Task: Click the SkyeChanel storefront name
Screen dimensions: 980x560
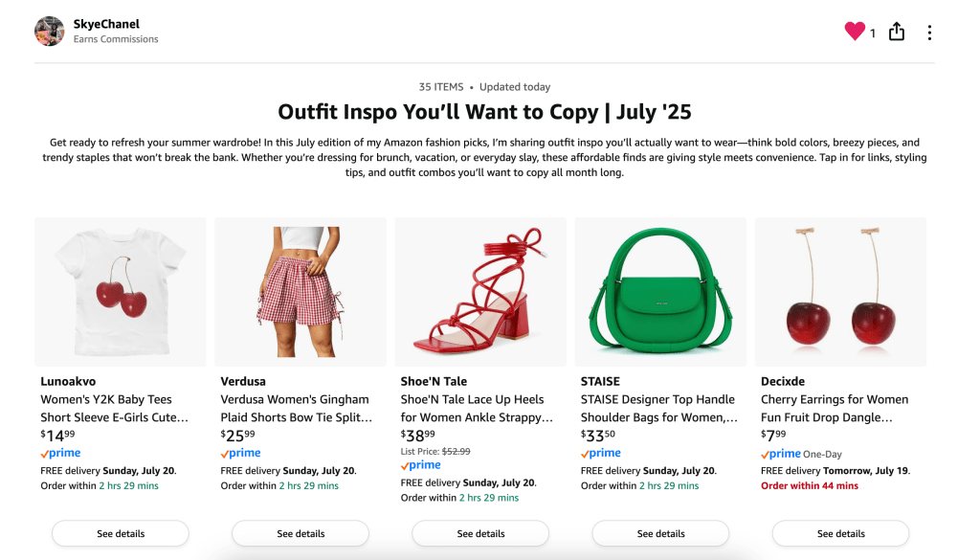Action: click(x=106, y=24)
